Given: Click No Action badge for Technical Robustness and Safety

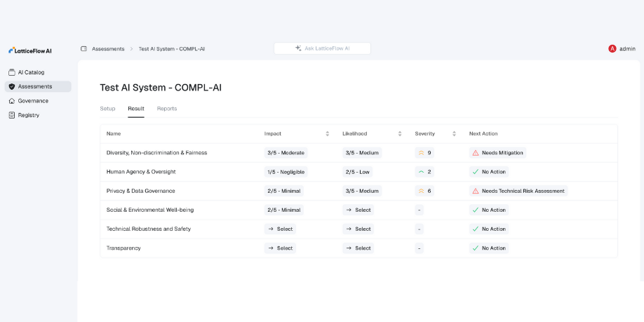Looking at the screenshot, I should click(x=489, y=229).
